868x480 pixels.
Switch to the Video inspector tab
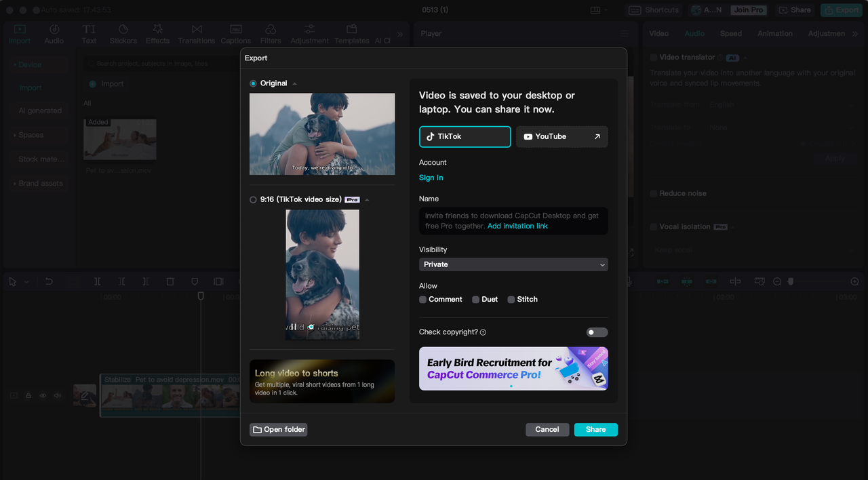point(658,34)
